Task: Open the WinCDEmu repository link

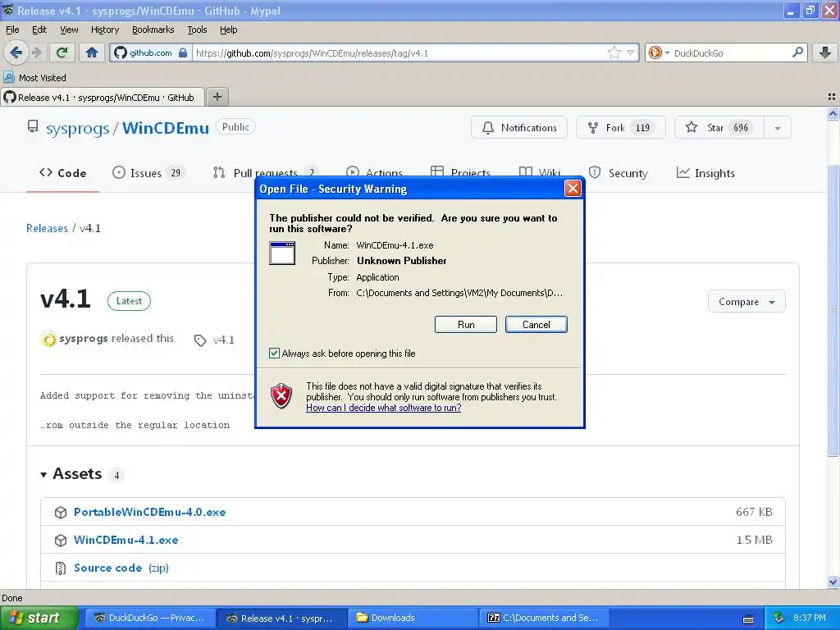Action: (x=166, y=128)
